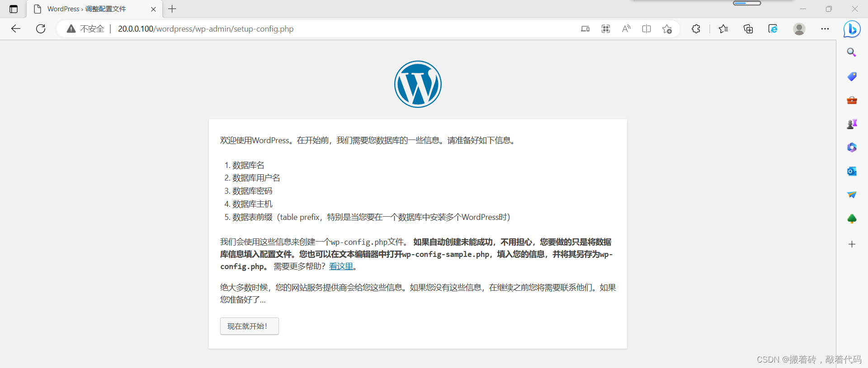Image resolution: width=868 pixels, height=368 pixels.
Task: Add a sidebar app with plus icon
Action: pyautogui.click(x=852, y=244)
